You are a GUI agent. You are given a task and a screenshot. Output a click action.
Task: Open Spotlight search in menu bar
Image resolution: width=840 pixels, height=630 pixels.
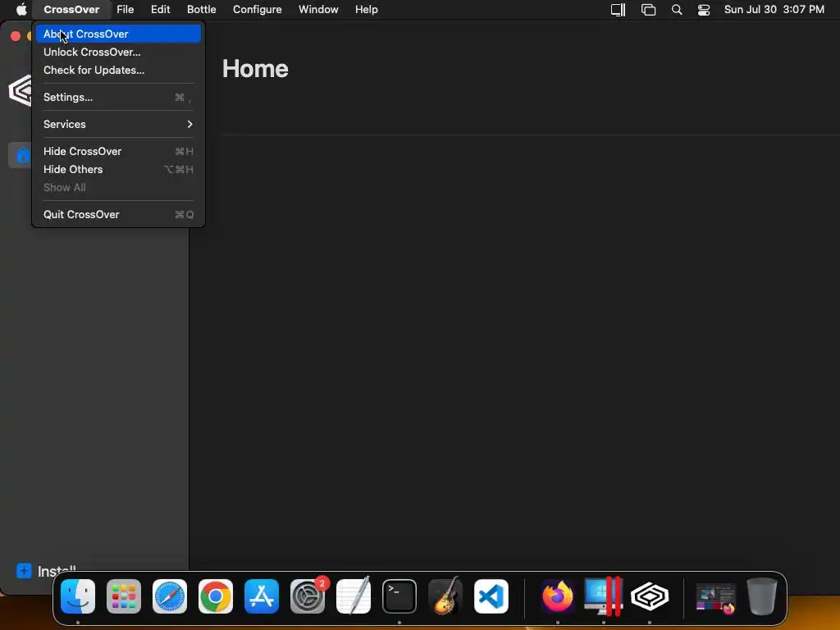677,10
